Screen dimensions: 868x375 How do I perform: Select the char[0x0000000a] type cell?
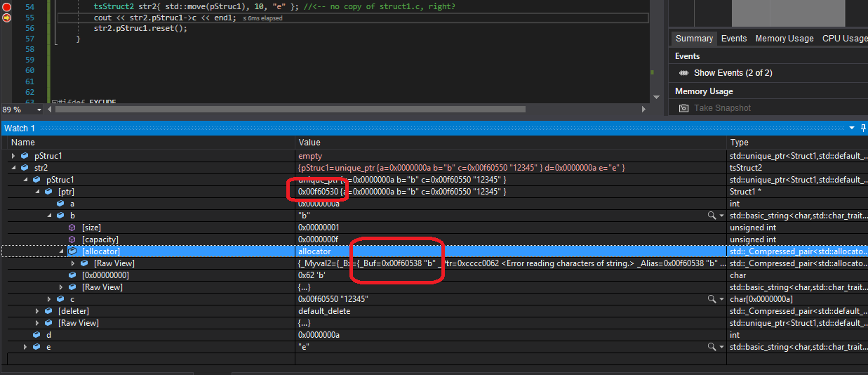[x=763, y=299]
